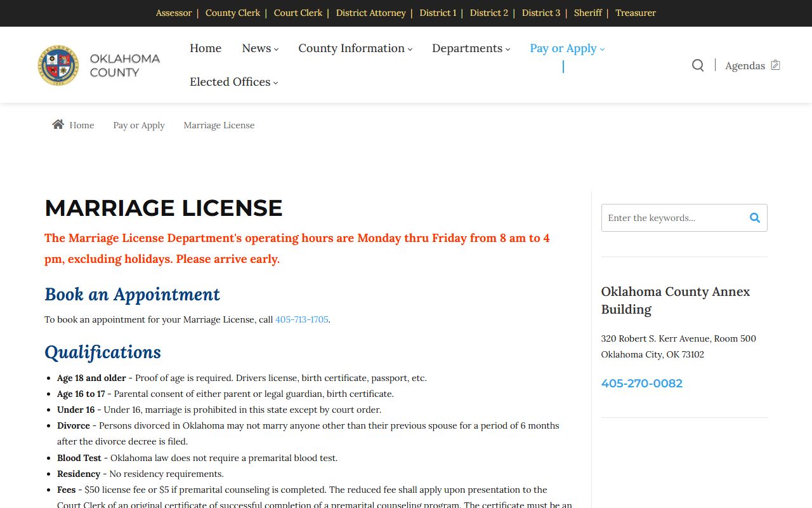Submit the sidebar keyword search icon
This screenshot has width=812, height=508.
click(x=755, y=218)
